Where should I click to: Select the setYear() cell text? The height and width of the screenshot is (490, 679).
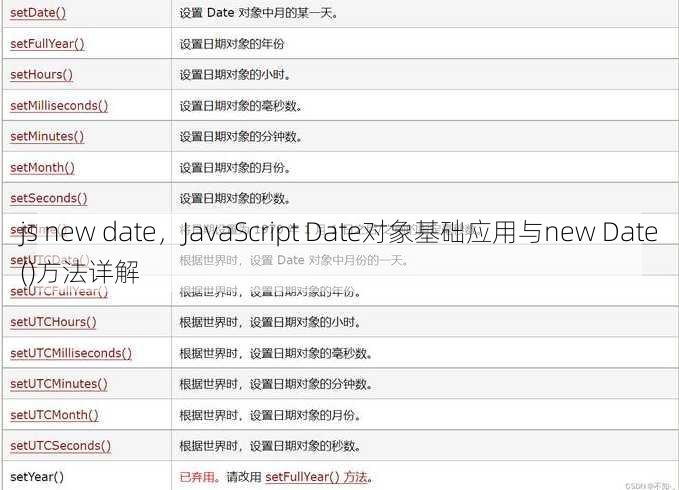tap(37, 477)
